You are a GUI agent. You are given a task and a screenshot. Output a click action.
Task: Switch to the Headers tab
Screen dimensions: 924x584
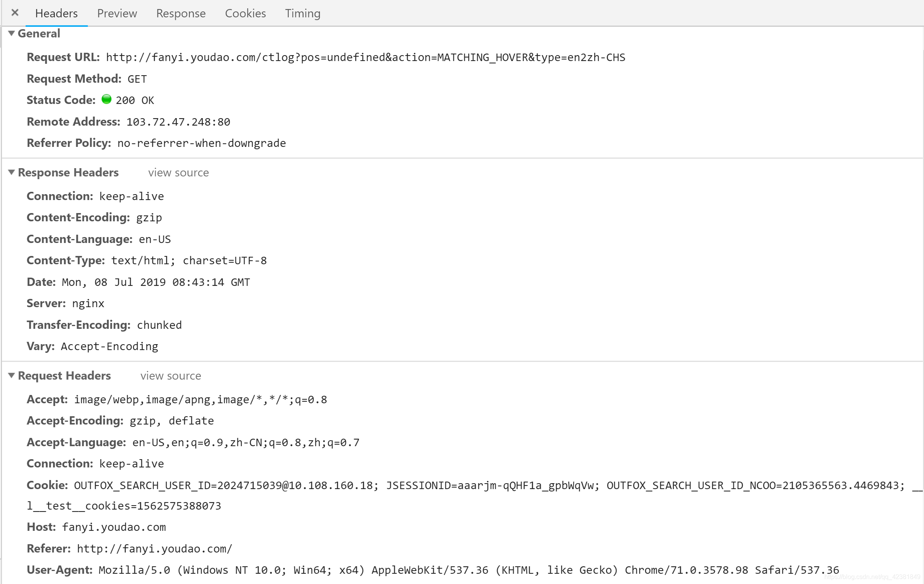tap(56, 13)
